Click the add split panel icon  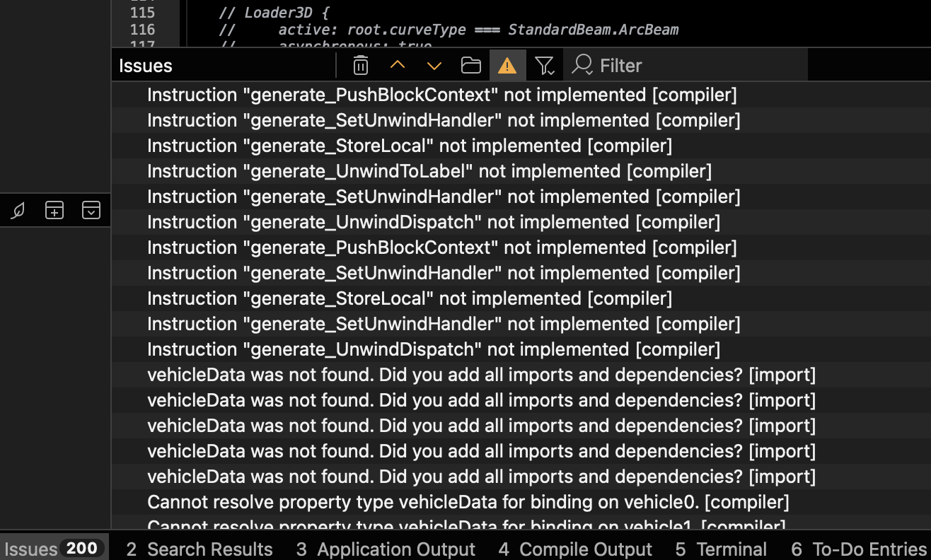click(x=54, y=210)
